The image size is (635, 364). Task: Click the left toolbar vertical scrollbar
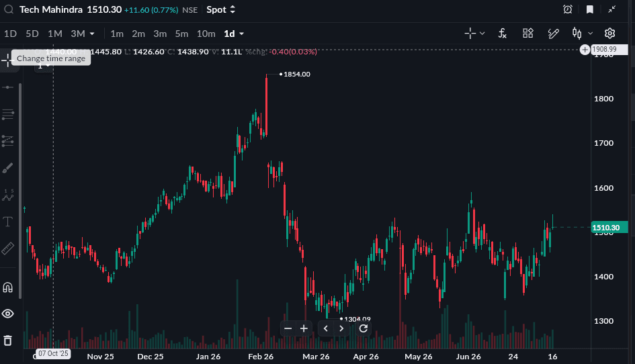(x=20, y=190)
